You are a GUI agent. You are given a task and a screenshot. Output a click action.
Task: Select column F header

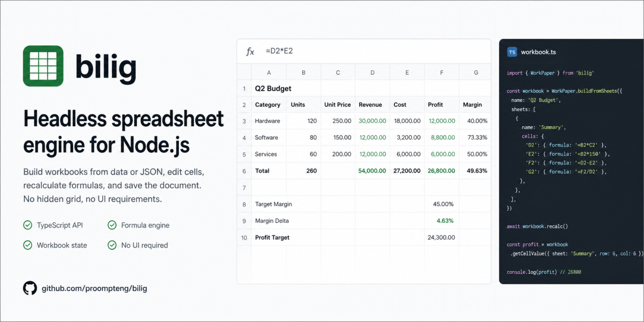[442, 72]
